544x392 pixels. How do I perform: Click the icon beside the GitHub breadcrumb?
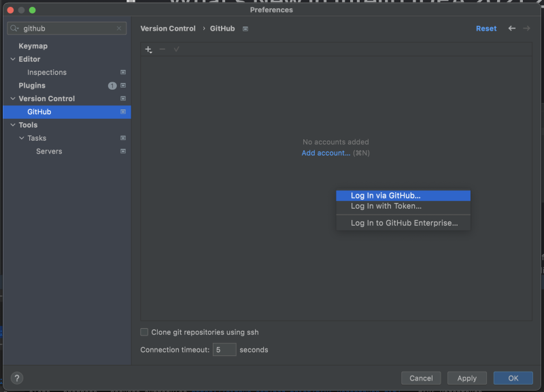(x=245, y=29)
